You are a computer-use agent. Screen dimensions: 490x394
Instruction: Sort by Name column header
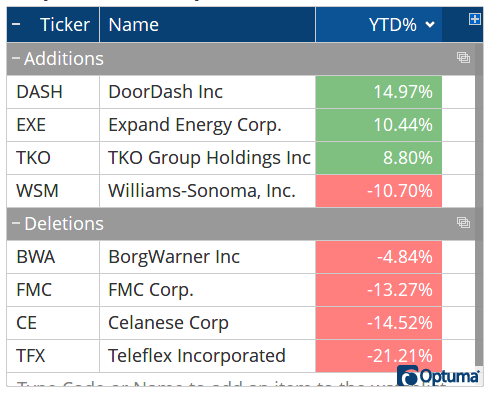click(134, 25)
